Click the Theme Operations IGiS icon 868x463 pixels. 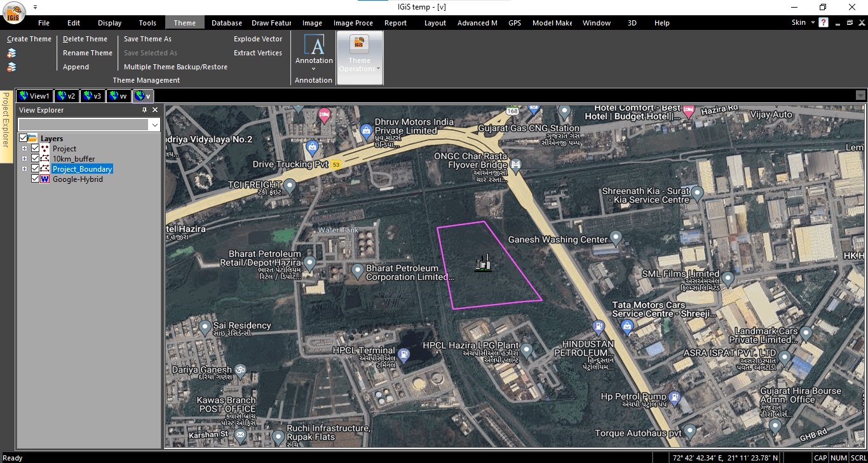[359, 45]
